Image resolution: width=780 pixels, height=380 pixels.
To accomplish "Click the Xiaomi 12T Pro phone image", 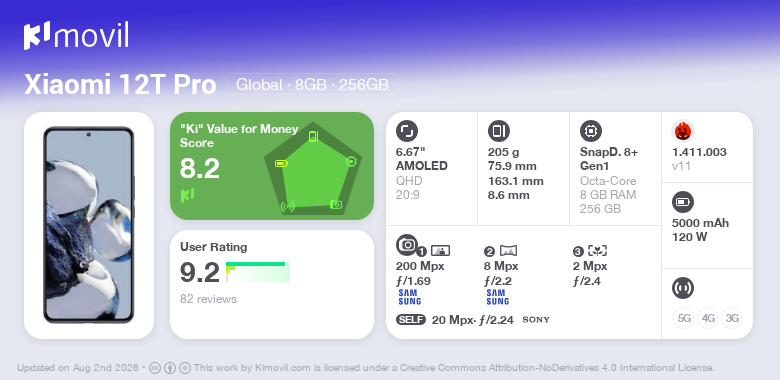I will [x=89, y=225].
